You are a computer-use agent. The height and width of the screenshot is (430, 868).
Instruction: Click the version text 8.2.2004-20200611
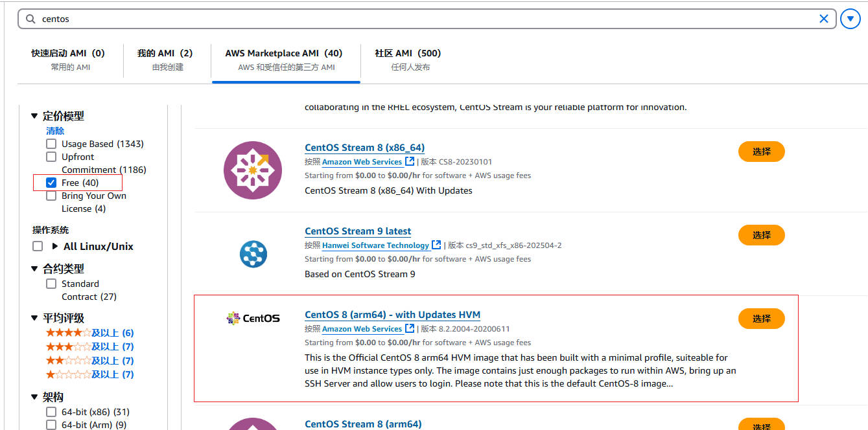click(x=475, y=329)
